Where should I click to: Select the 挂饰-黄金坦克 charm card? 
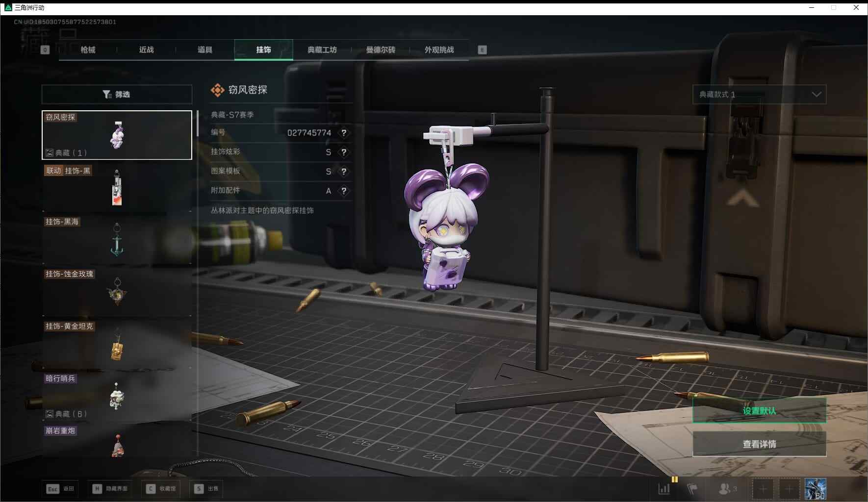pos(117,345)
